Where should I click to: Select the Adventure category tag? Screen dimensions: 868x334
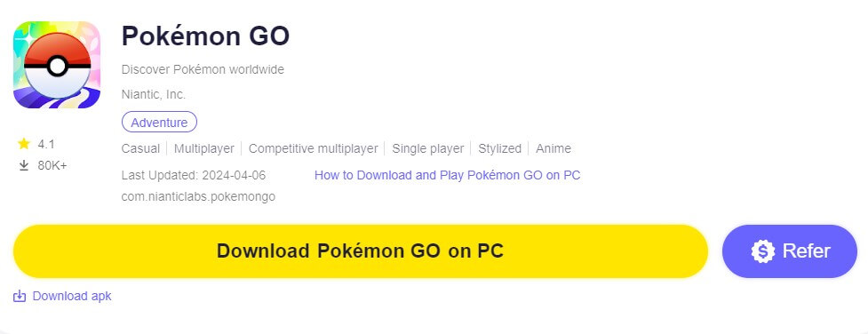[x=159, y=123]
